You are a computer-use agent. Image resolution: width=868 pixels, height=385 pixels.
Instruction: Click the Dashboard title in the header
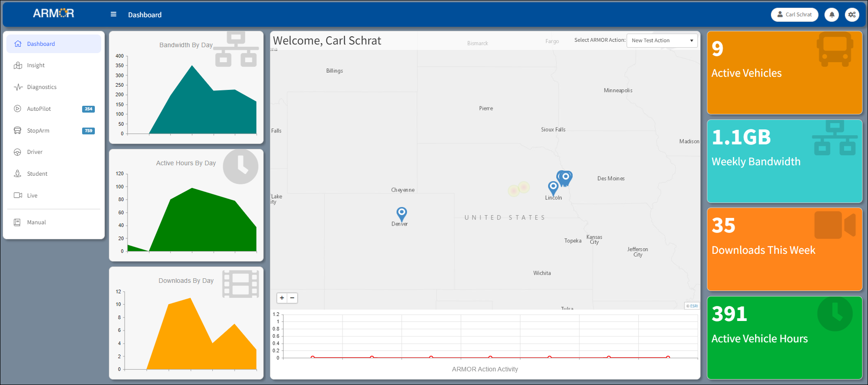click(x=145, y=15)
